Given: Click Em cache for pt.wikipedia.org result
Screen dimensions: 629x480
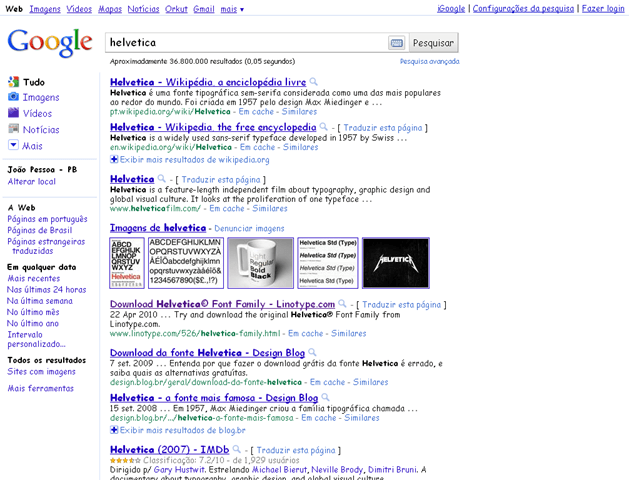Looking at the screenshot, I should [x=256, y=111].
